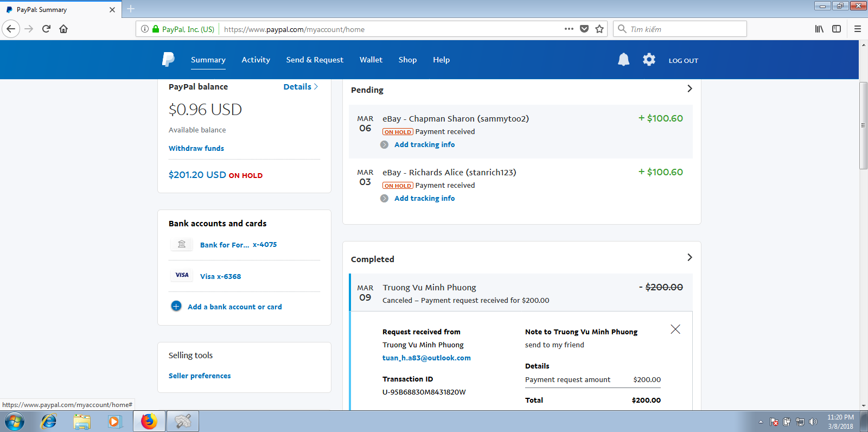Open page actions three-dot menu
868x432 pixels.
[569, 29]
